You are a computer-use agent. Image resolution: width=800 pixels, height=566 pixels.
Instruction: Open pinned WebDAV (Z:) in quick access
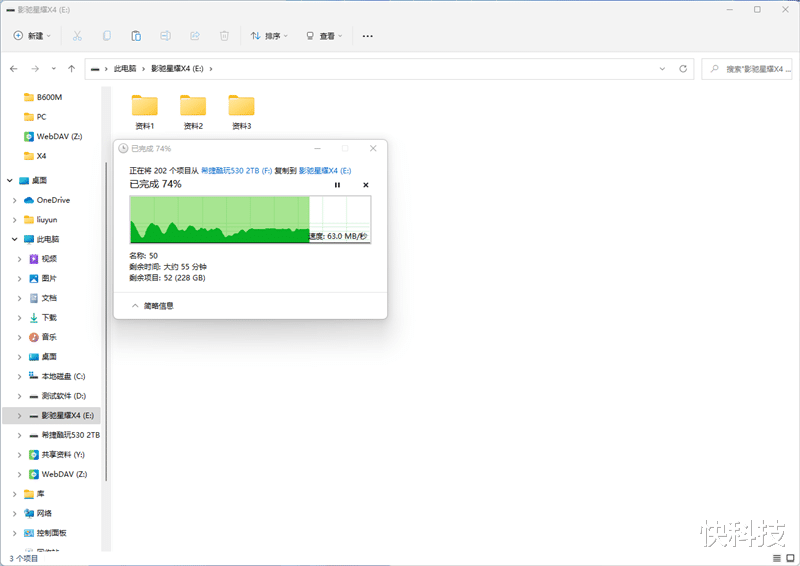(x=53, y=136)
